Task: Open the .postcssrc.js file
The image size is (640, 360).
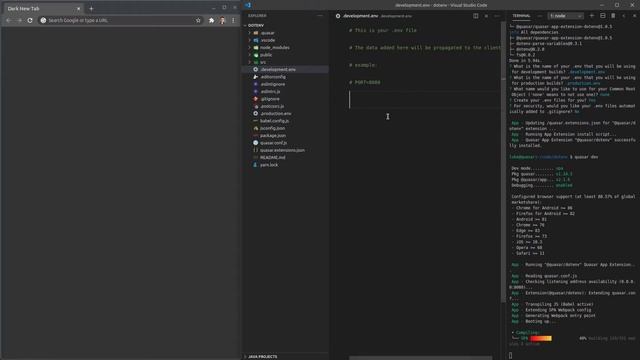Action: pos(272,107)
